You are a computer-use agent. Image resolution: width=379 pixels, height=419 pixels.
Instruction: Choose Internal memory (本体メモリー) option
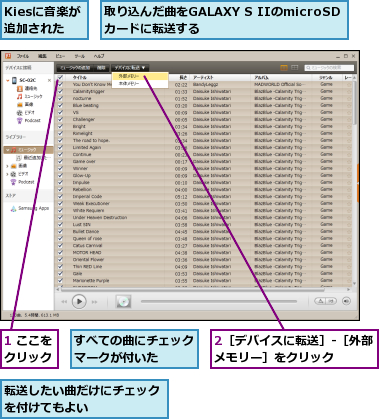click(140, 84)
